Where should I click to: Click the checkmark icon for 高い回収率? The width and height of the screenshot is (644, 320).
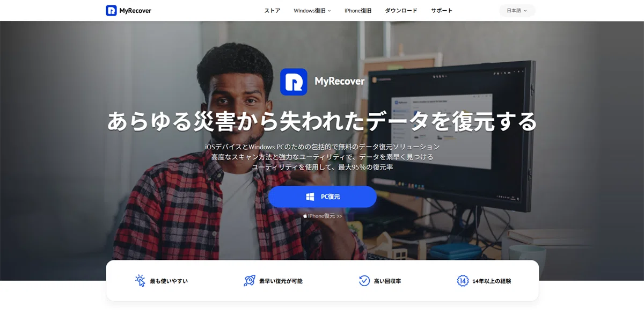point(364,281)
